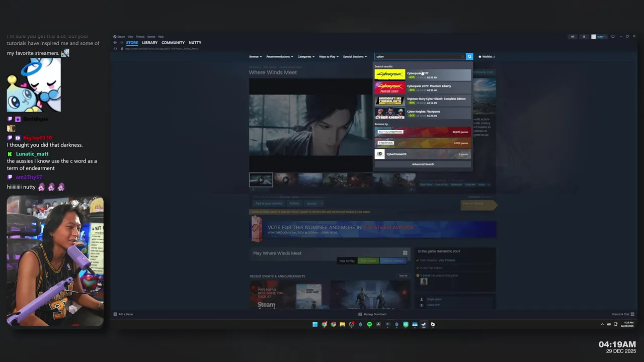
Task: Select Cyber Knights: Flashpoint result
Action: point(423,113)
